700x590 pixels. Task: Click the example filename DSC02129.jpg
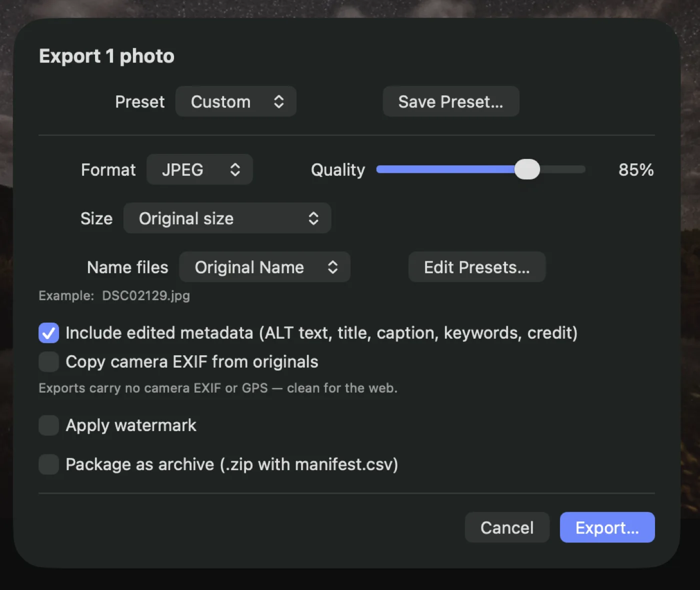[x=146, y=296]
